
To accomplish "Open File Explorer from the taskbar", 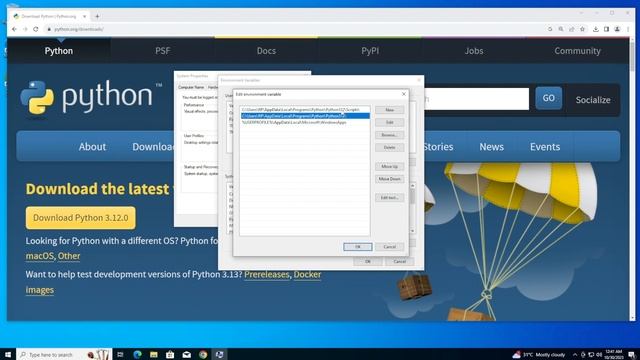I will point(153,354).
